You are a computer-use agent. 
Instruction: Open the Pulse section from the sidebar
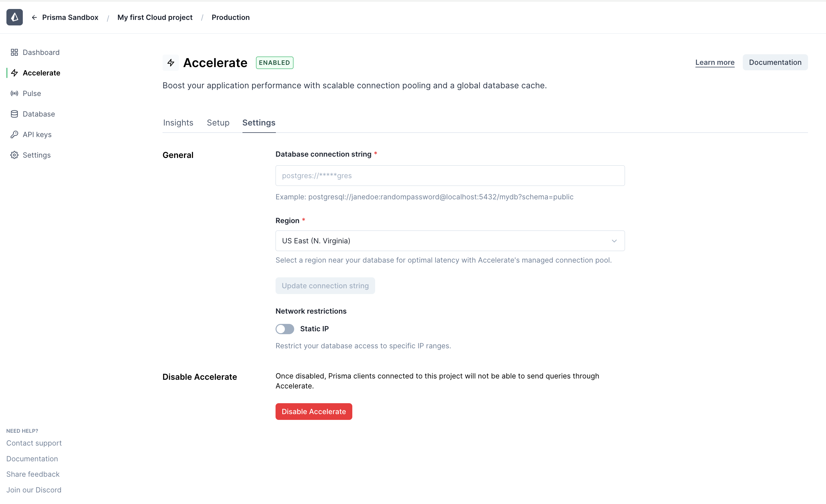(x=31, y=93)
